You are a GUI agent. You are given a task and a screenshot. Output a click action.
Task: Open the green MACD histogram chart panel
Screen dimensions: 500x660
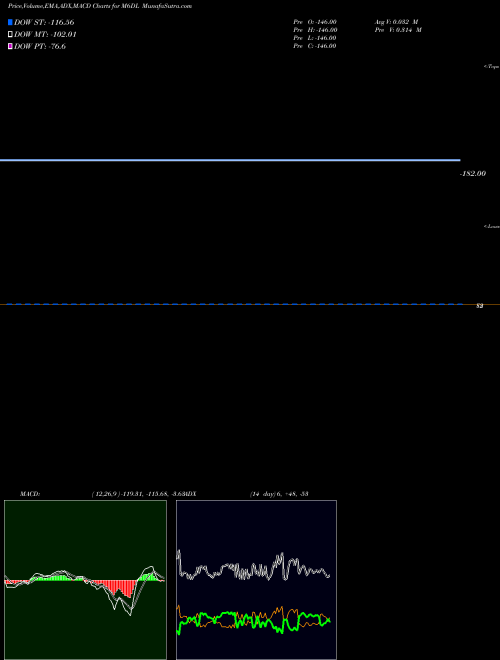tap(85, 580)
